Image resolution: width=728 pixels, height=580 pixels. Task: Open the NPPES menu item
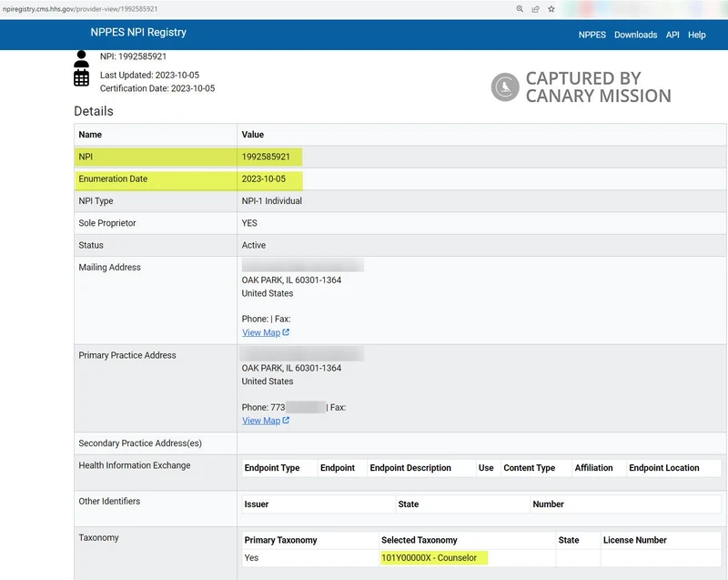592,35
